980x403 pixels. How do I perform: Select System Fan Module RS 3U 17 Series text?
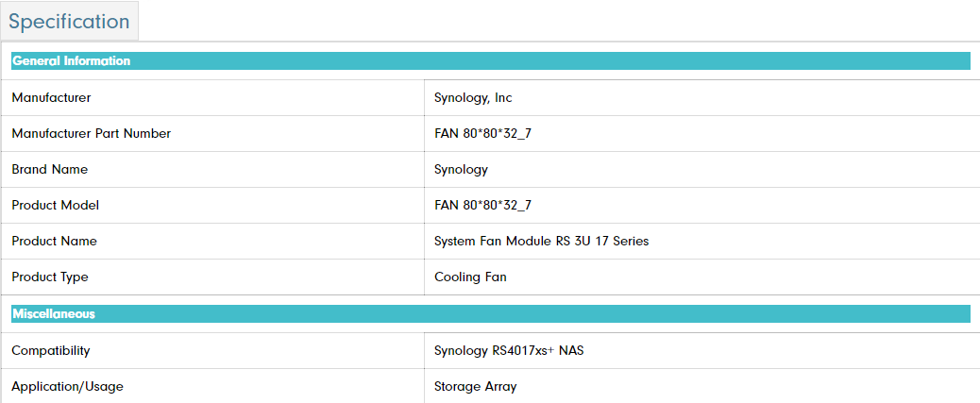point(541,241)
